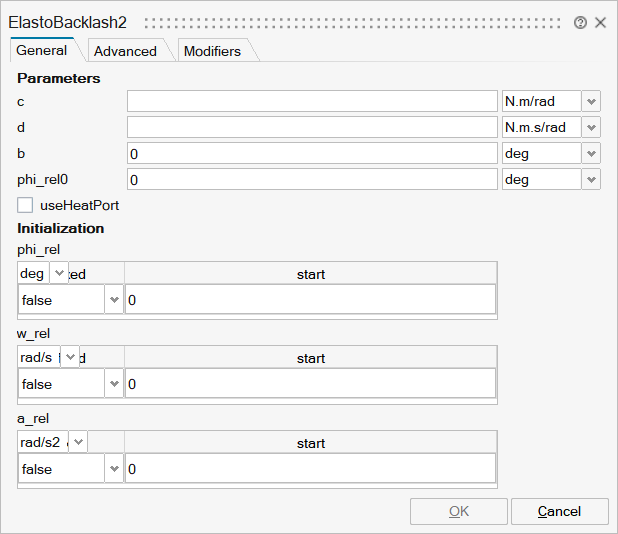
Task: Click the help question mark icon
Action: click(x=581, y=22)
